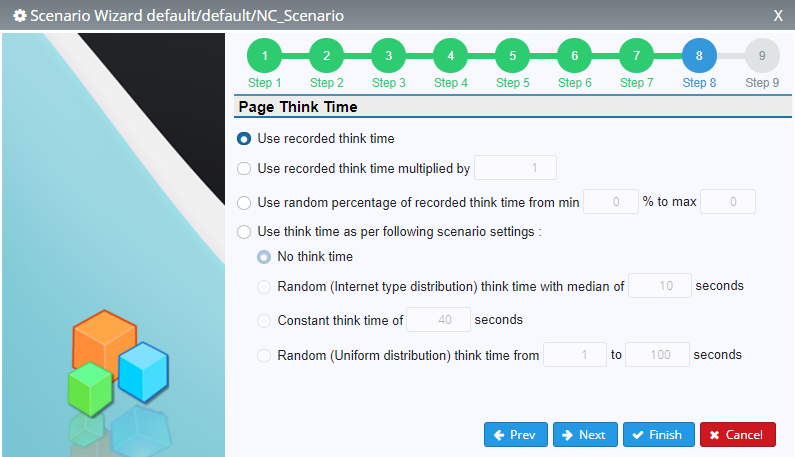Select Step 5 in progress bar
The image size is (795, 457).
[x=513, y=55]
